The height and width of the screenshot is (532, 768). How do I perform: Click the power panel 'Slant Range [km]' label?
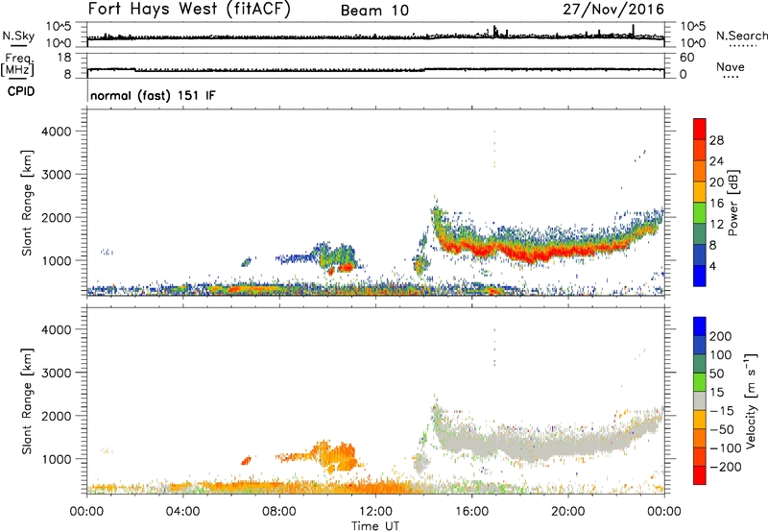coord(26,203)
